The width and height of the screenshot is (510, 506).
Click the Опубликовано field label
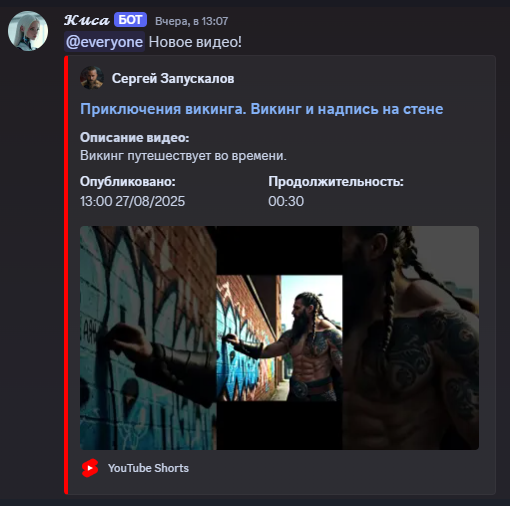tap(128, 182)
